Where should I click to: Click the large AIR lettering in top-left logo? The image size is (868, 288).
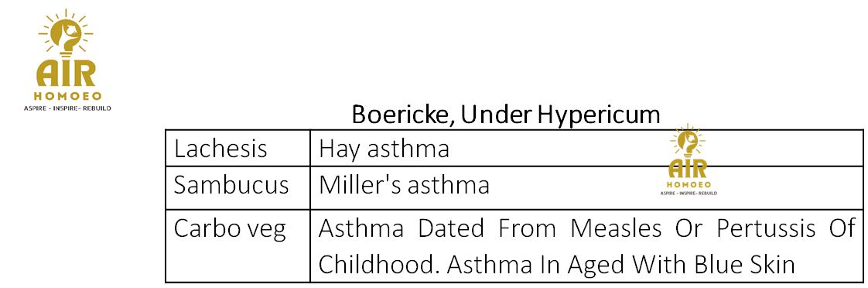click(66, 74)
